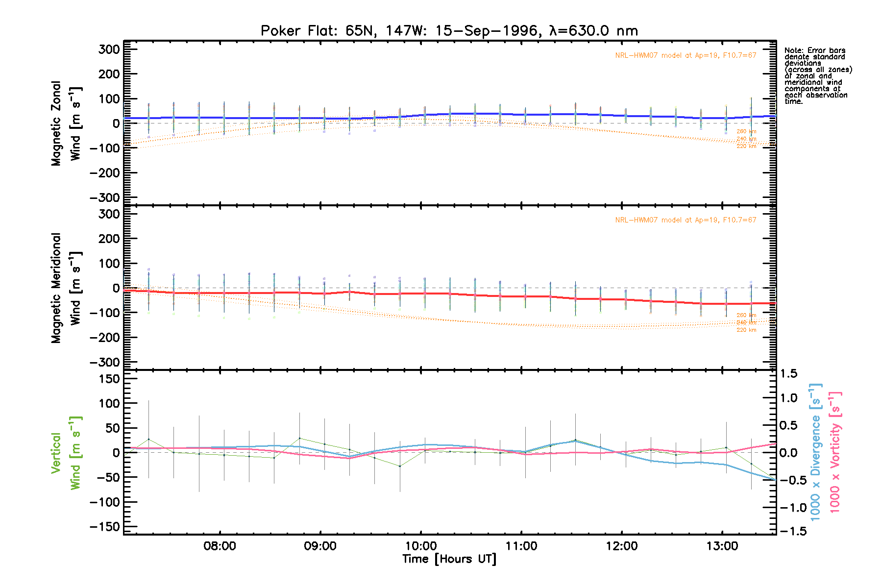Click the Magnetic Meridional Wind axis label
The image size is (882, 588).
[x=66, y=288]
